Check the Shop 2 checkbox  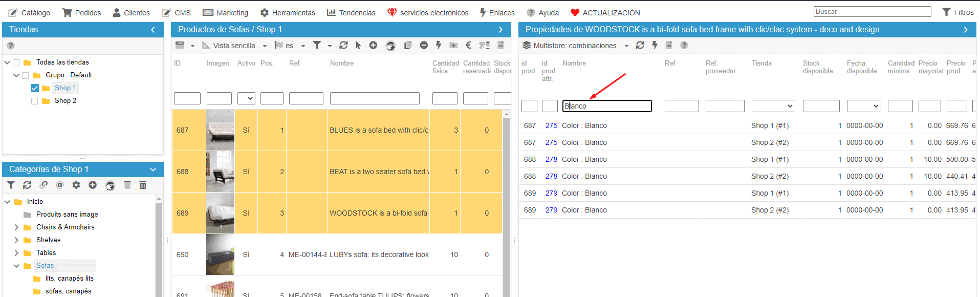coord(35,101)
